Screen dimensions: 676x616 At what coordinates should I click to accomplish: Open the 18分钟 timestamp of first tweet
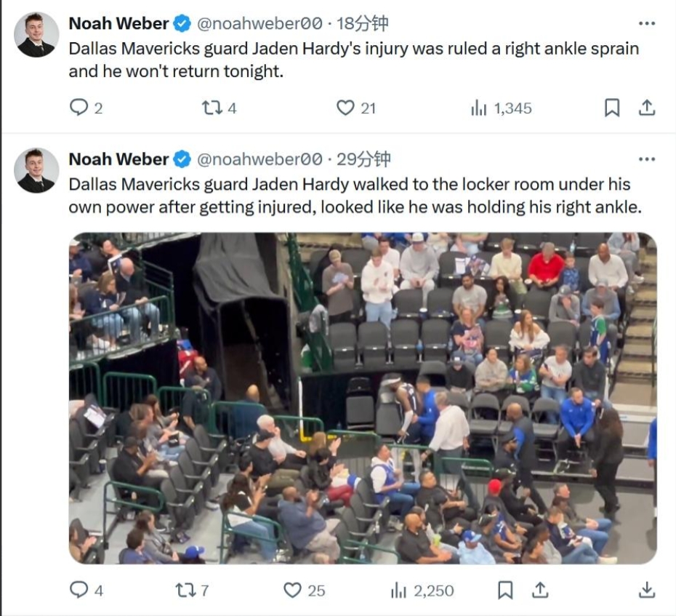[363, 23]
